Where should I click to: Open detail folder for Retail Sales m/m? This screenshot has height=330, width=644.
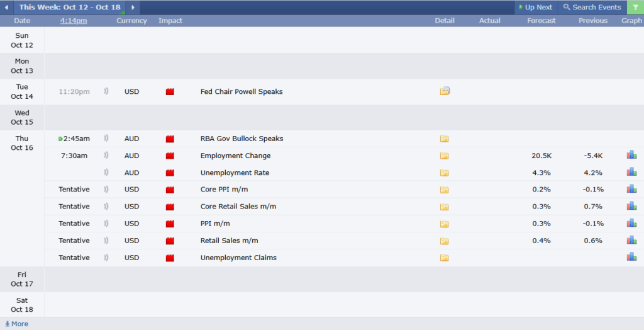445,241
